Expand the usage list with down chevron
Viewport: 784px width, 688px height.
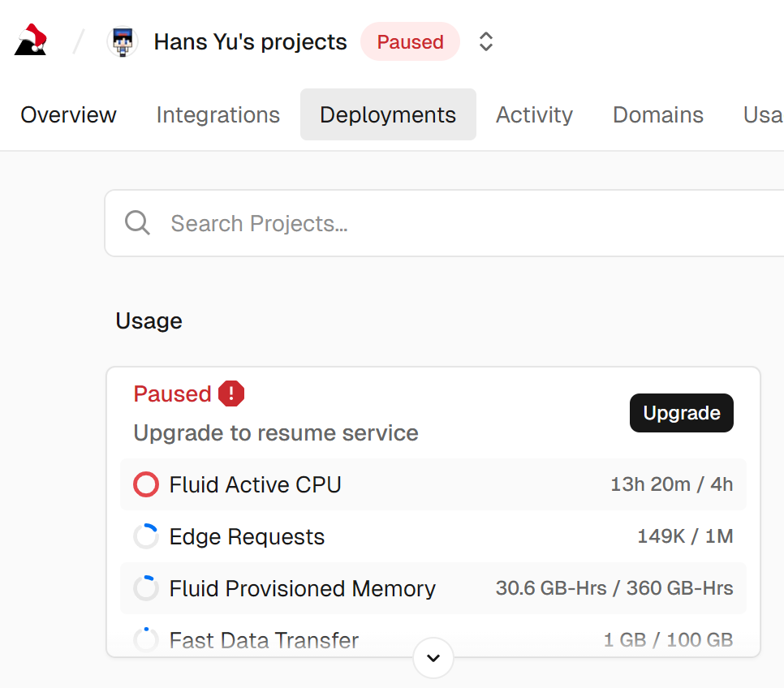point(433,658)
